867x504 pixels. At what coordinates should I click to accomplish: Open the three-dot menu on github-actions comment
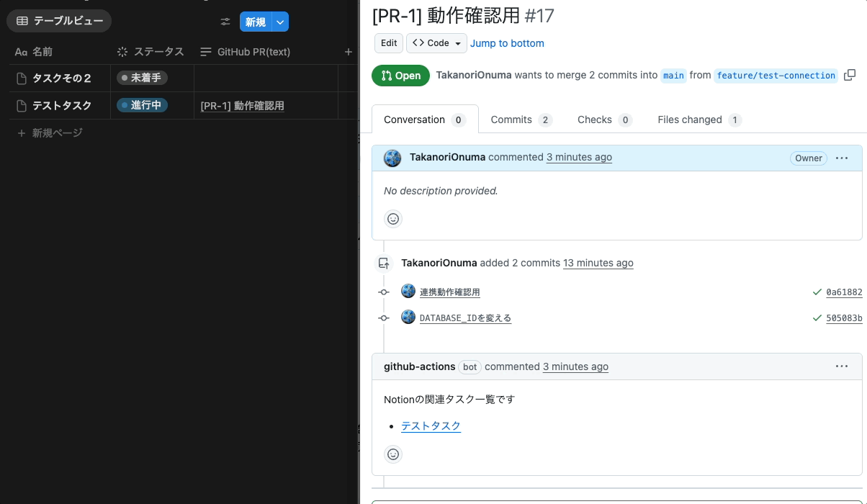(842, 366)
